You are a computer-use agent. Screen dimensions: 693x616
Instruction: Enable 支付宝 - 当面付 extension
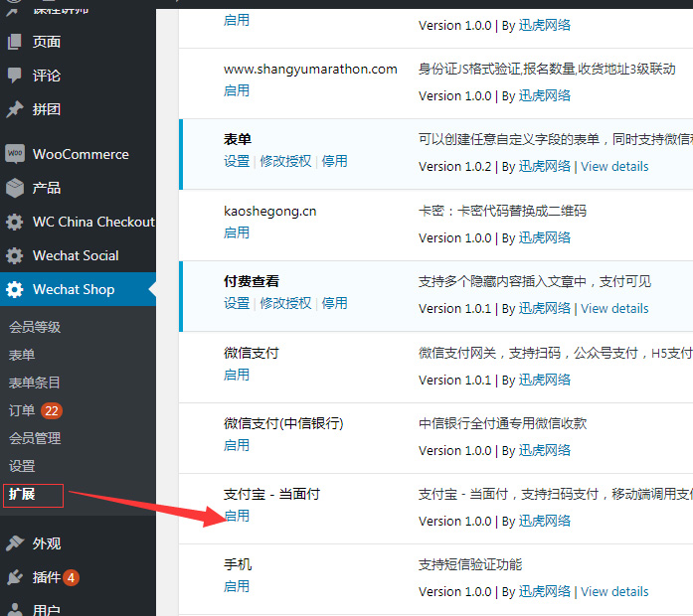pos(237,516)
